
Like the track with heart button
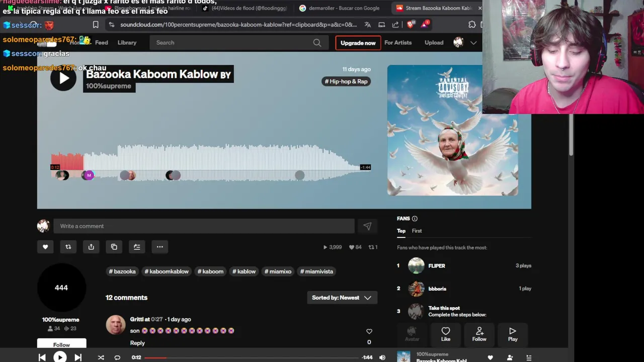[x=45, y=247]
